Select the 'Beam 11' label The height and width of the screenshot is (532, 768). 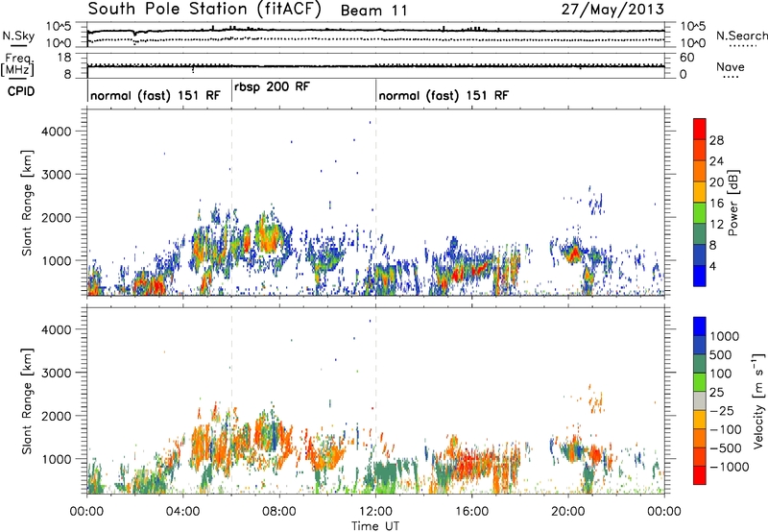373,11
